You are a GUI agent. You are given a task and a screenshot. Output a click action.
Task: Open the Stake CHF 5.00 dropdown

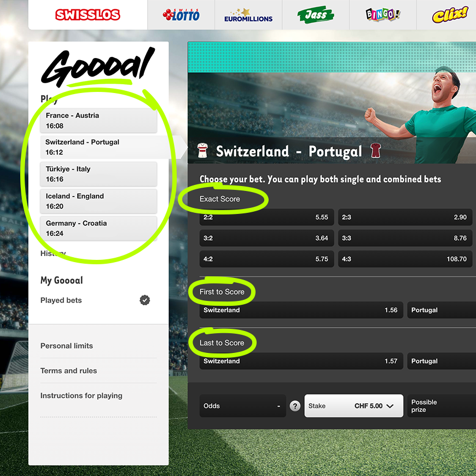pos(353,406)
